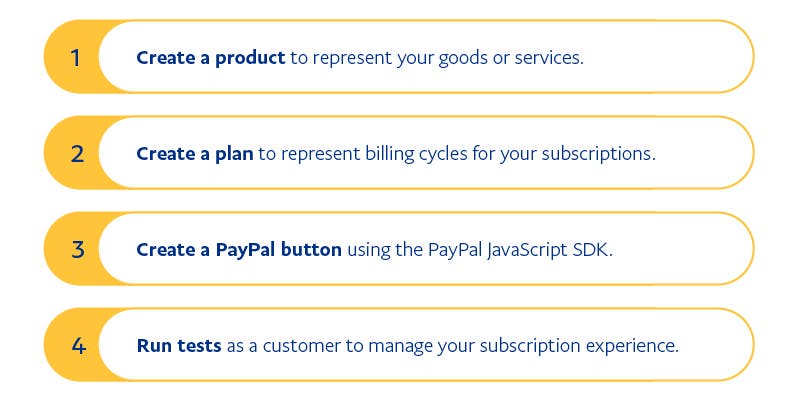Click the yellow number 2 badge
800x400 pixels.
[x=76, y=153]
